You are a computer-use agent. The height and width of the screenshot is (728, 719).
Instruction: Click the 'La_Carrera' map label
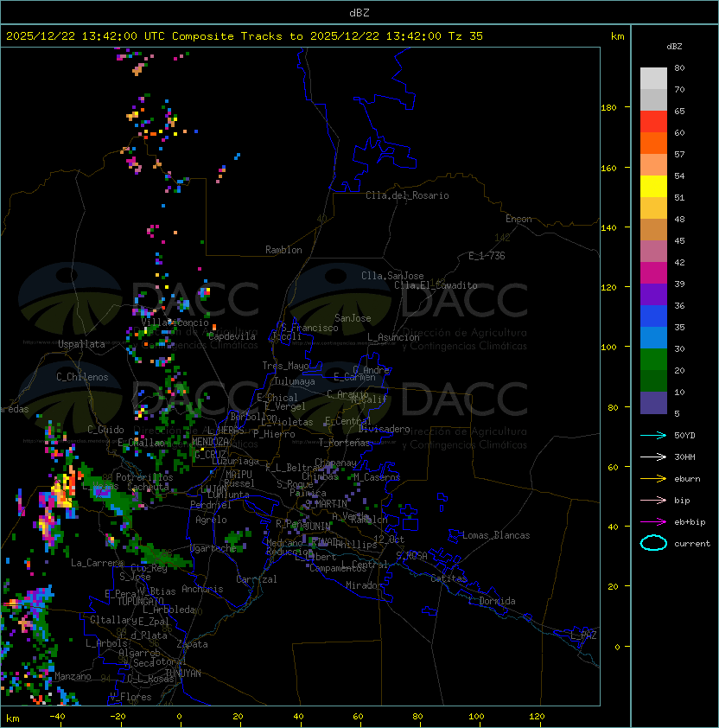(98, 563)
